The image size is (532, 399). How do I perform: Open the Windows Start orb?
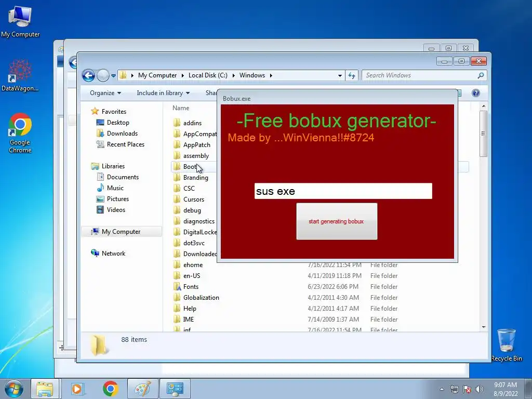pos(14,389)
